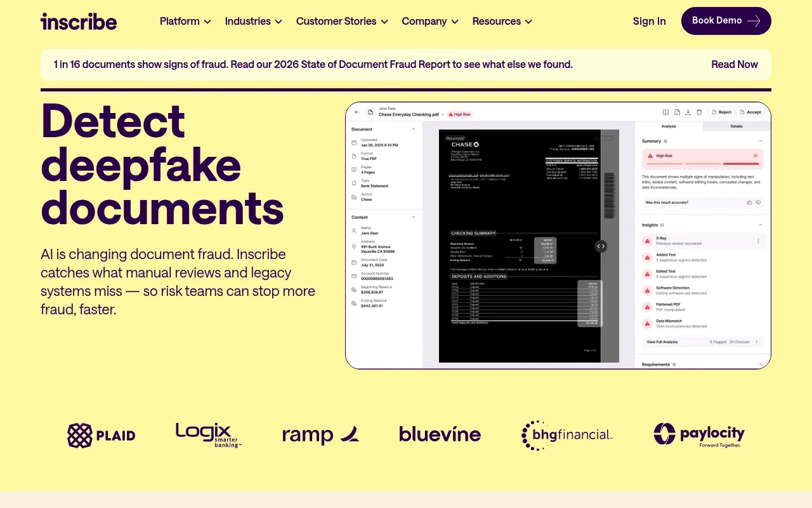Click the Data Mismatch insight
The width and height of the screenshot is (812, 508).
point(702,324)
